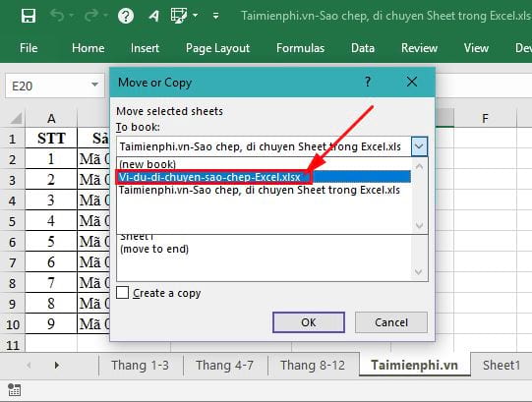Click the macro record icon in status bar
The width and height of the screenshot is (532, 402).
pyautogui.click(x=14, y=390)
